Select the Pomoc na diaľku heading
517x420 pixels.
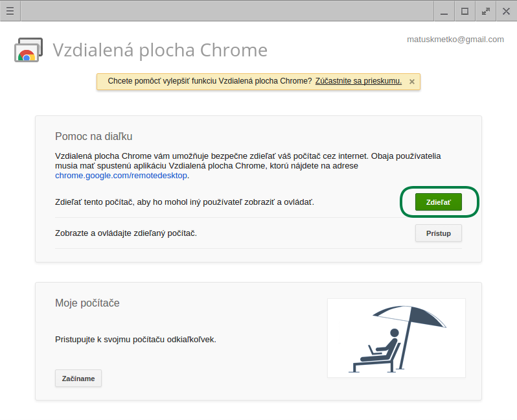tap(94, 136)
